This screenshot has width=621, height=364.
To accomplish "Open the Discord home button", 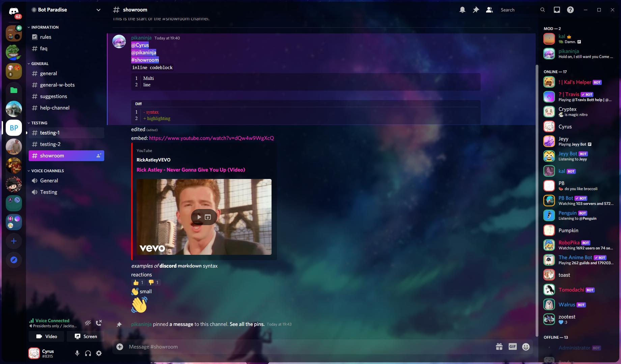I will 13,11.
